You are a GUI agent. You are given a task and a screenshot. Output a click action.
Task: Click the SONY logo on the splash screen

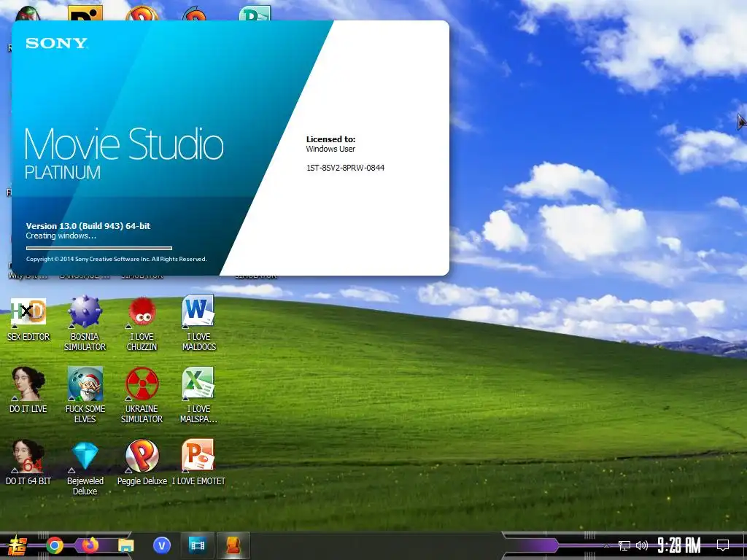point(57,43)
